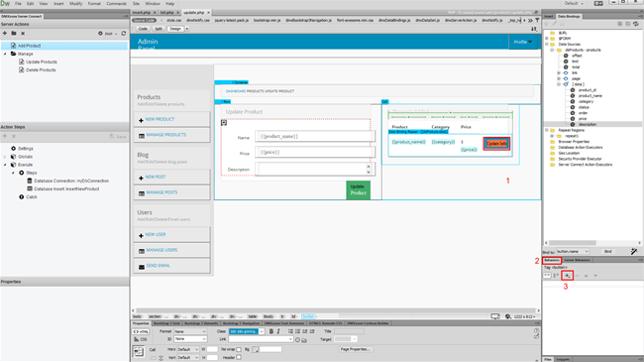Open the Bind to dropdown
The image size is (644, 362).
(573, 251)
